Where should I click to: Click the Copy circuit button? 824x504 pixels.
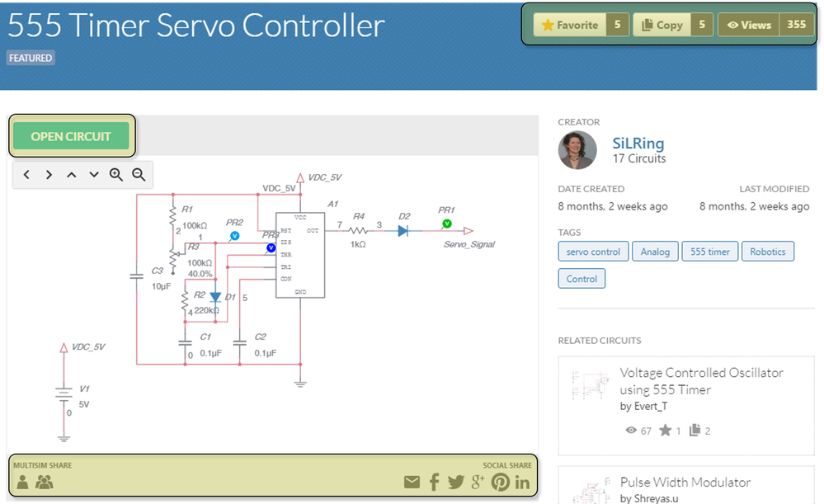[662, 25]
